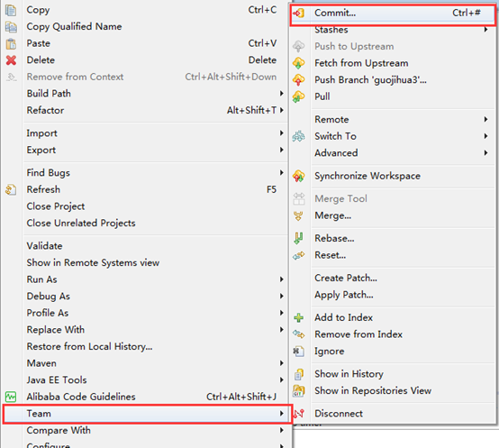
Task: Open Java EE Tools menu entry
Action: tap(57, 380)
